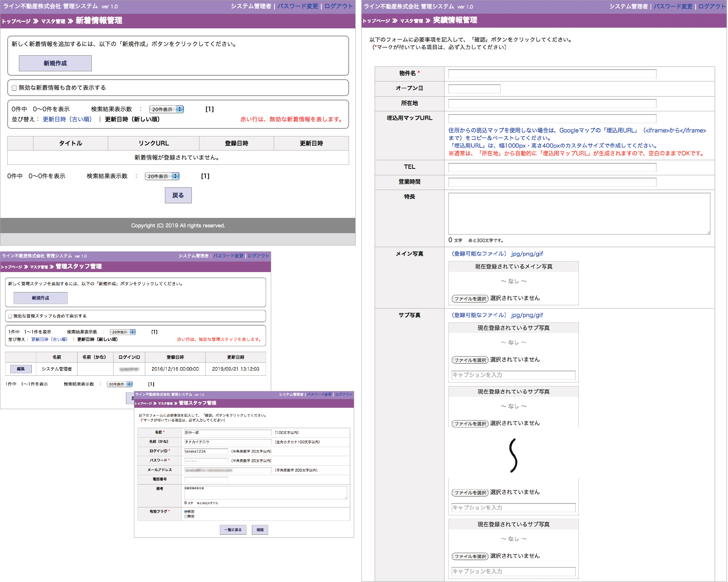Open upper 20件表示 dropdown in 新着情報管理
The width and height of the screenshot is (728, 582).
[x=166, y=109]
